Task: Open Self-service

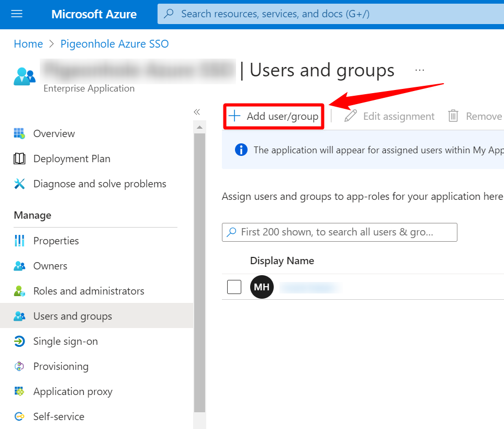Action: [x=59, y=416]
